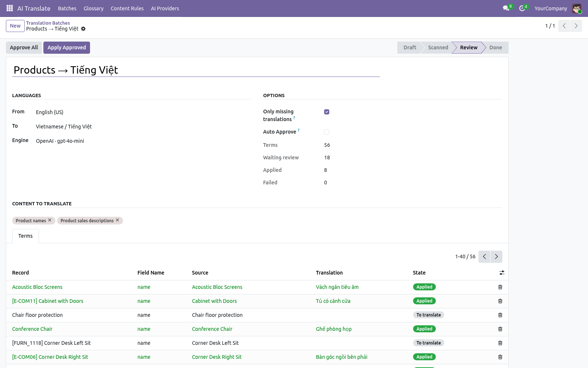This screenshot has width=588, height=368.
Task: Set status to Draft
Action: point(409,47)
